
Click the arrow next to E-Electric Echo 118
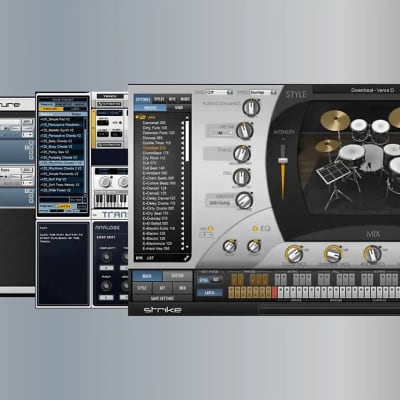coord(182,228)
